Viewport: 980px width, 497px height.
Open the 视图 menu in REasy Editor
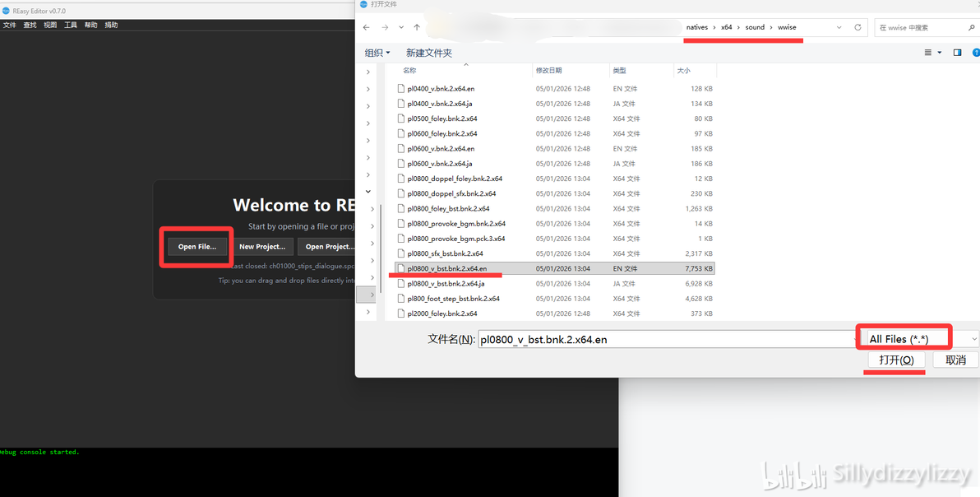51,25
